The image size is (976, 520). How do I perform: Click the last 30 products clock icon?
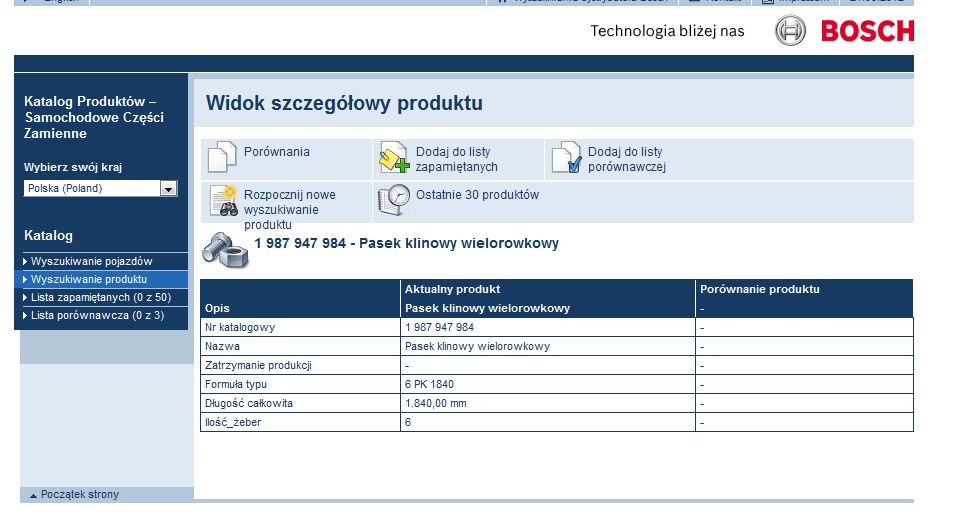pos(394,201)
